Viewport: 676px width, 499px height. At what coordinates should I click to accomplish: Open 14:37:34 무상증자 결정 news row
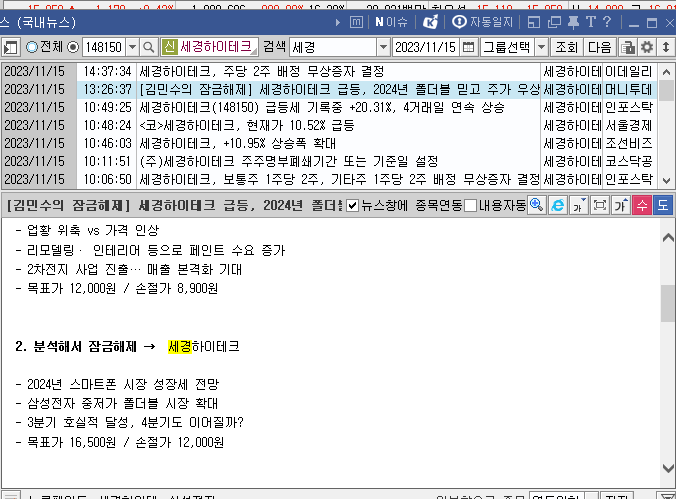[x=329, y=72]
